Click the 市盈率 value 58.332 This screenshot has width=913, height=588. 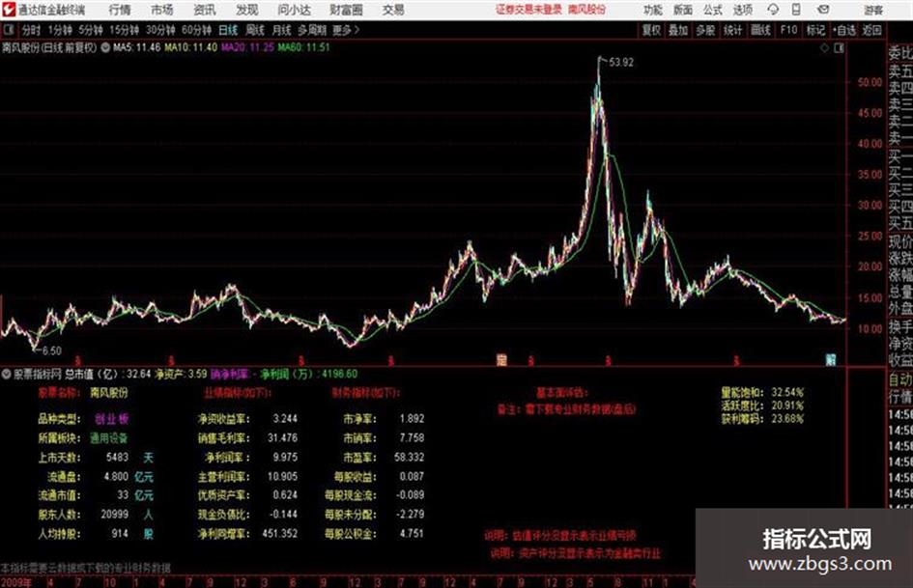coord(410,457)
